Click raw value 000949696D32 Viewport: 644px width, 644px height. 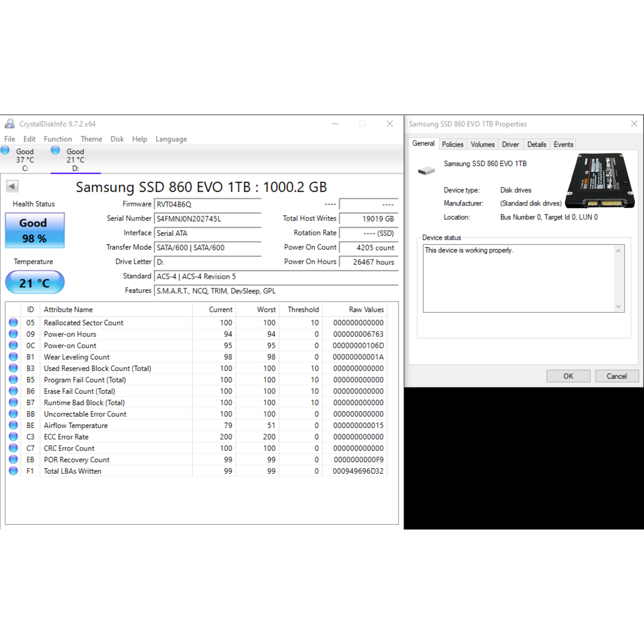click(358, 471)
